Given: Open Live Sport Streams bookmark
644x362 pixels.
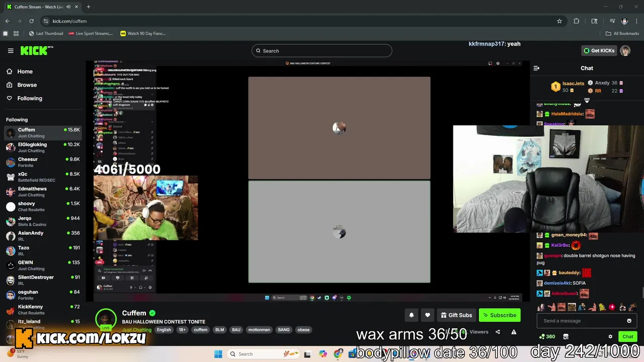Looking at the screenshot, I should pyautogui.click(x=91, y=34).
